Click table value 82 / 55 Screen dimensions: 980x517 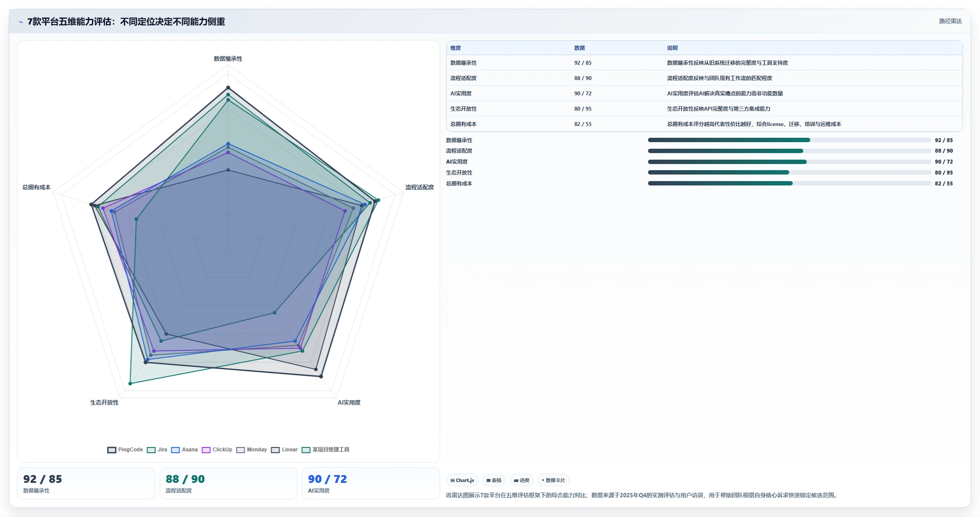583,124
